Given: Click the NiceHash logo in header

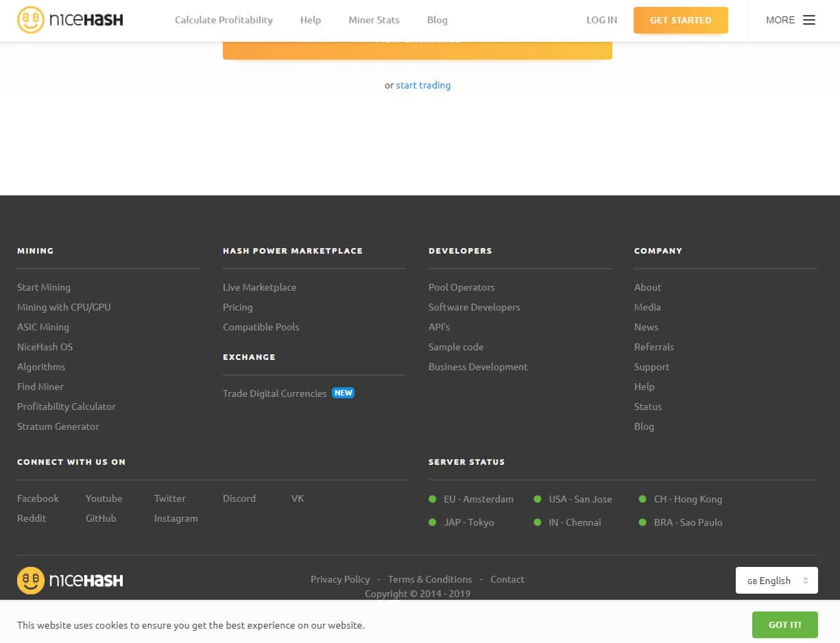Looking at the screenshot, I should 70,20.
